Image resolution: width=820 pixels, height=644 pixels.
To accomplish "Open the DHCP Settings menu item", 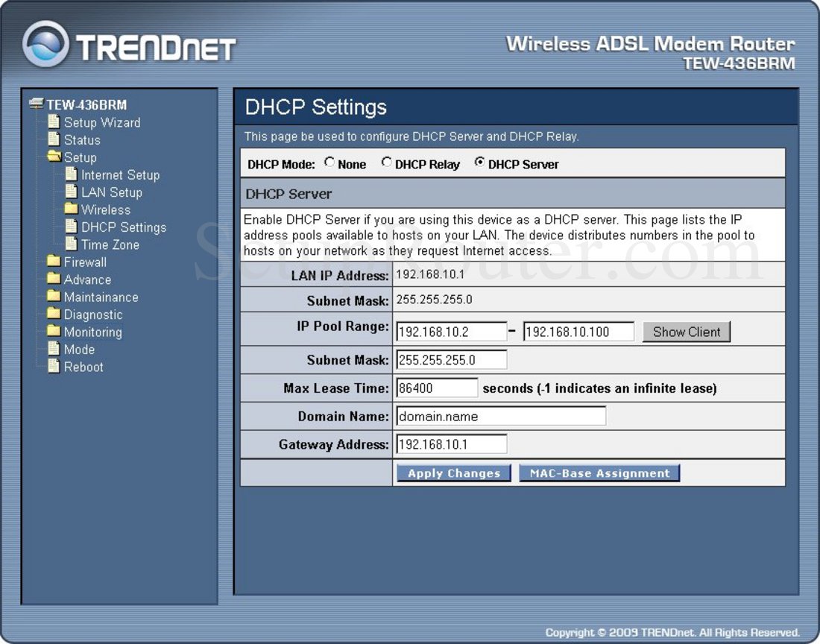I will (123, 227).
